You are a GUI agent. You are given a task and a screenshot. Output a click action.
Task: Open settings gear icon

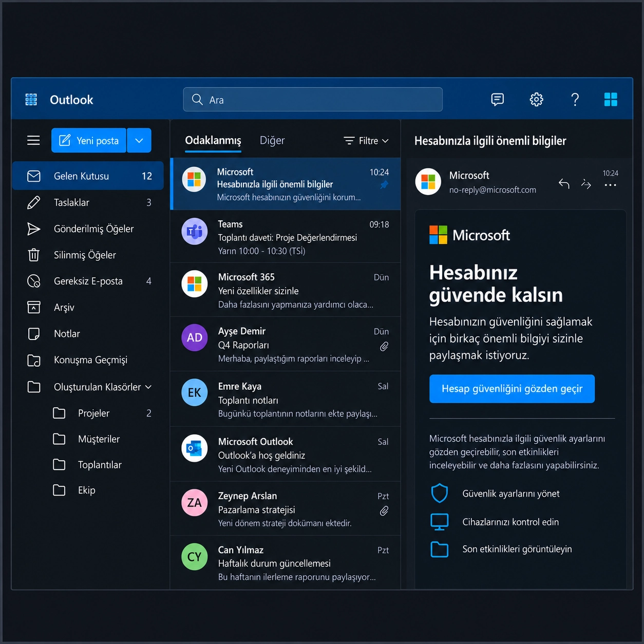point(536,100)
